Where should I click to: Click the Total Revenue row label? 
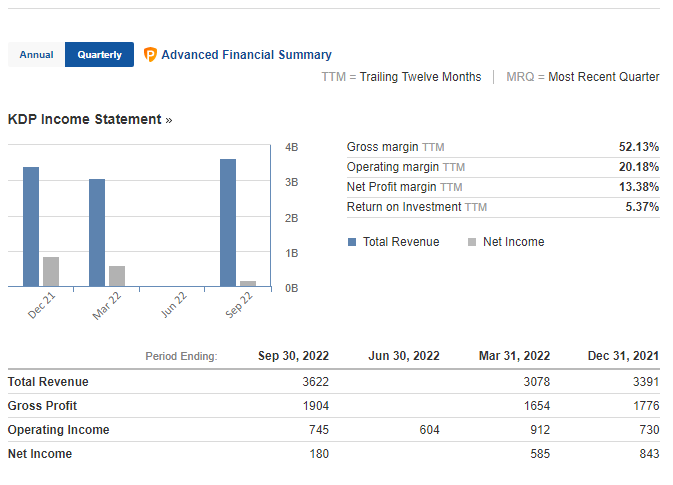(x=48, y=382)
